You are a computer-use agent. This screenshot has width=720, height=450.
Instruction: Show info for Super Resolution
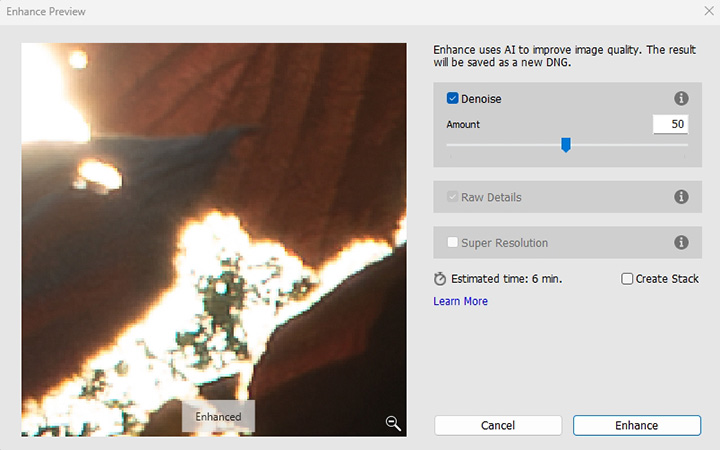(681, 243)
